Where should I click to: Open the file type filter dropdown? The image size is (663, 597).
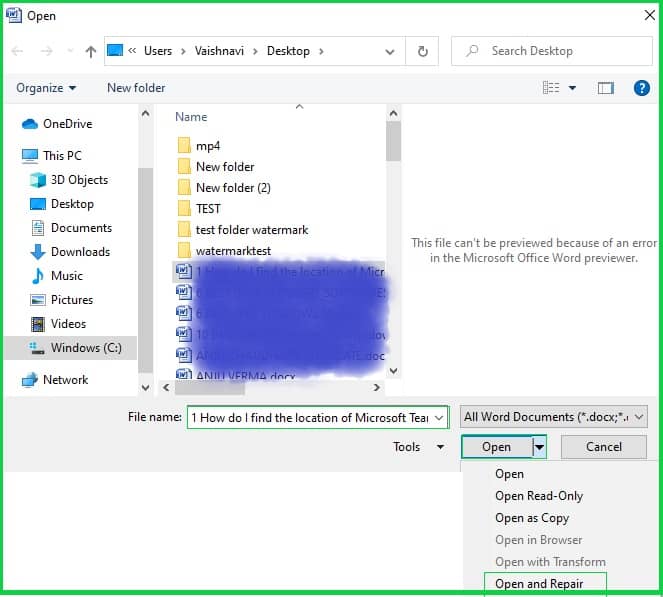554,417
